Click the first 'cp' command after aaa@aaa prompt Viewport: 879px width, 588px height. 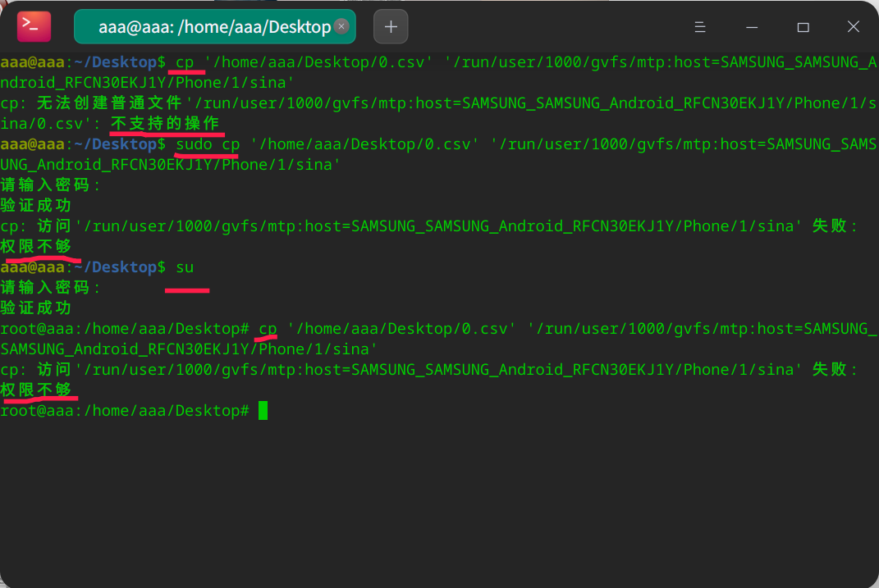click(x=185, y=62)
